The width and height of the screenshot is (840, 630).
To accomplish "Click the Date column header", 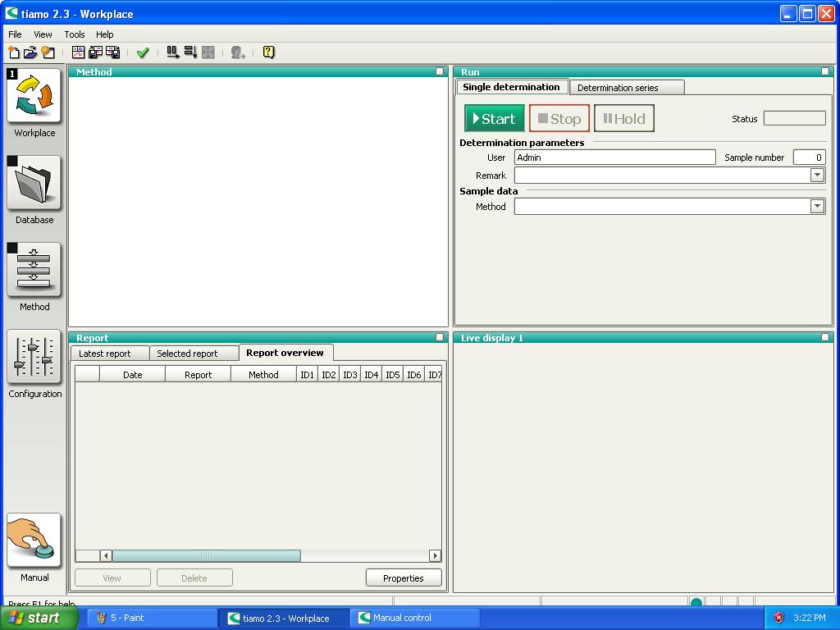I will pos(132,374).
